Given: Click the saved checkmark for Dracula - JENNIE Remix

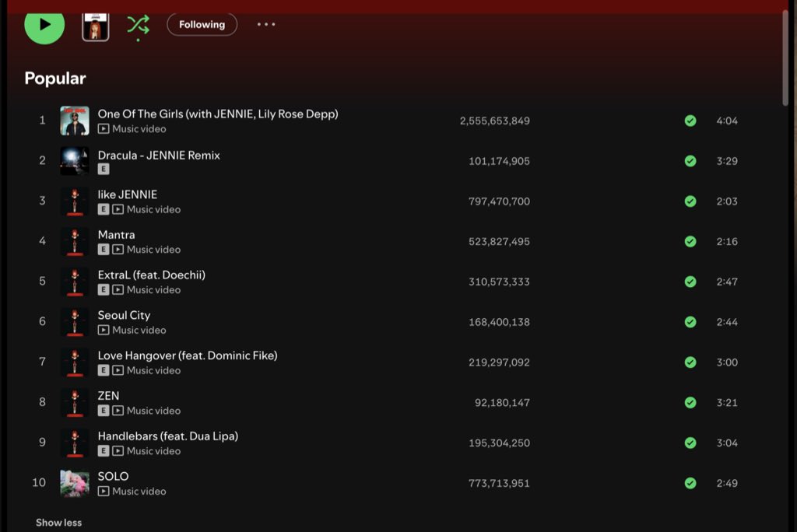Looking at the screenshot, I should coord(690,161).
